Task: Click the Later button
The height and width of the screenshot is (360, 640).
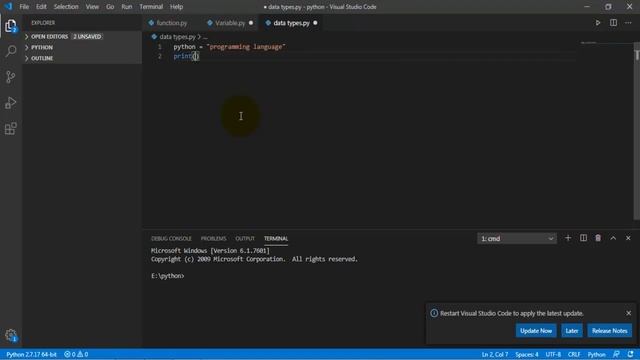Action: point(571,331)
